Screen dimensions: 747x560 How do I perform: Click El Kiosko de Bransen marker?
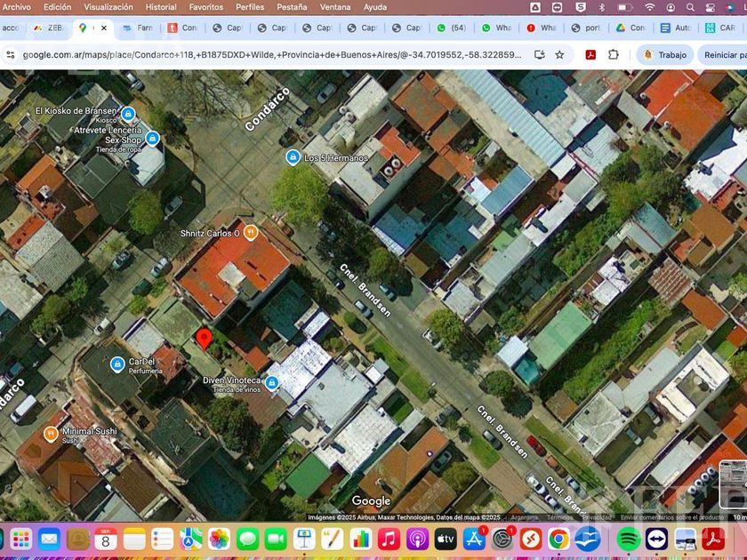(128, 114)
